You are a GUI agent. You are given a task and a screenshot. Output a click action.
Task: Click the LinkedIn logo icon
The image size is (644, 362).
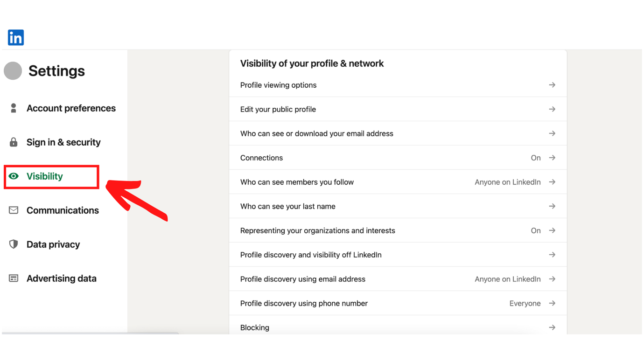click(16, 37)
